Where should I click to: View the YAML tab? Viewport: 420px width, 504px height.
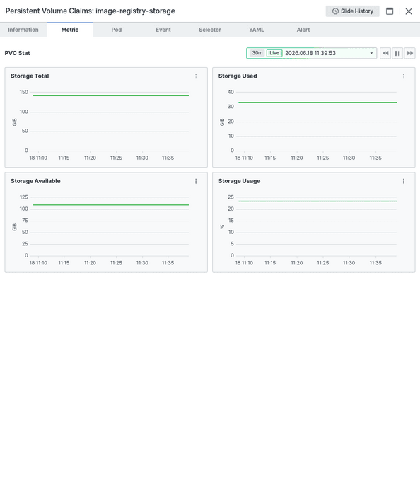point(256,30)
